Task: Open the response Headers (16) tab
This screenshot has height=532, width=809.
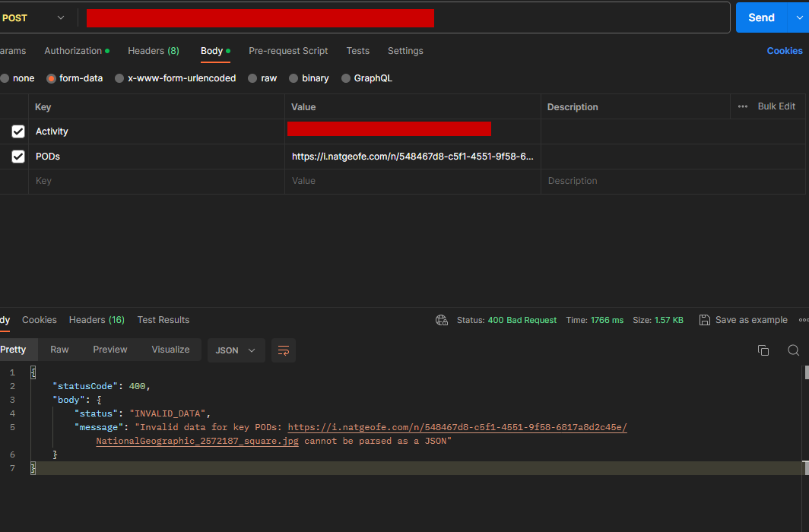Action: point(97,320)
